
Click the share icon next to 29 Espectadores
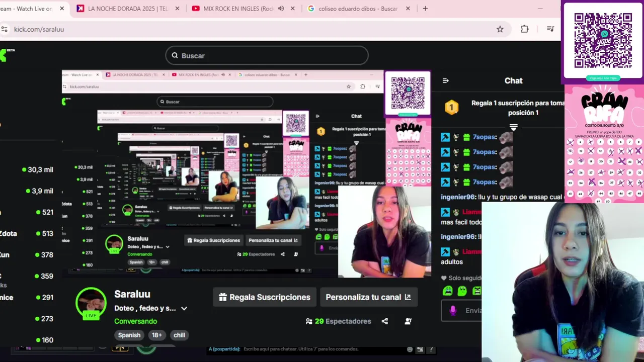point(385,321)
